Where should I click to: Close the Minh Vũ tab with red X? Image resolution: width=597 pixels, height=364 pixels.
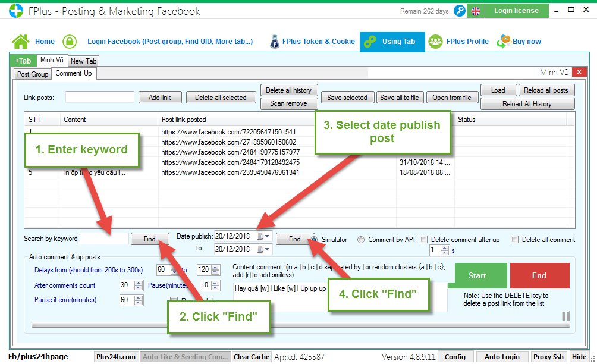[579, 72]
